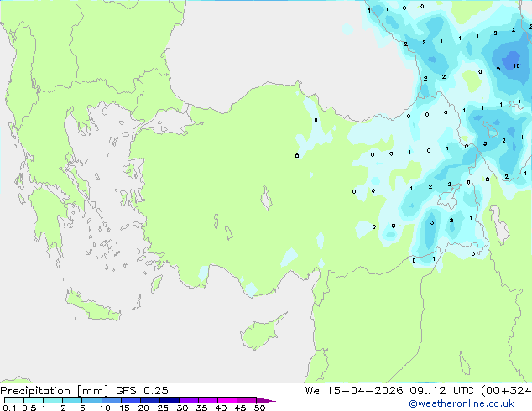Select the 40–45 mm magenta legend swatch
Image resolution: width=532 pixels, height=411 pixels.
click(227, 400)
